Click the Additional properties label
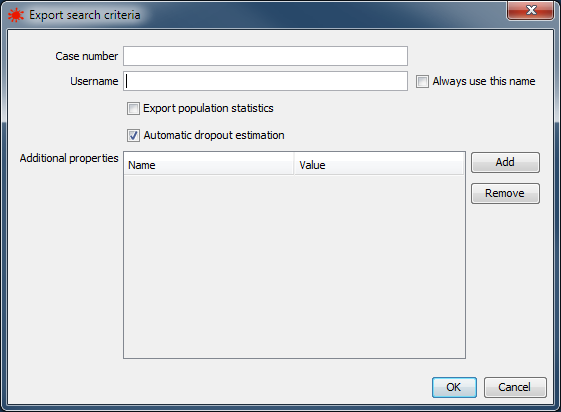This screenshot has width=561, height=412. pyautogui.click(x=69, y=158)
